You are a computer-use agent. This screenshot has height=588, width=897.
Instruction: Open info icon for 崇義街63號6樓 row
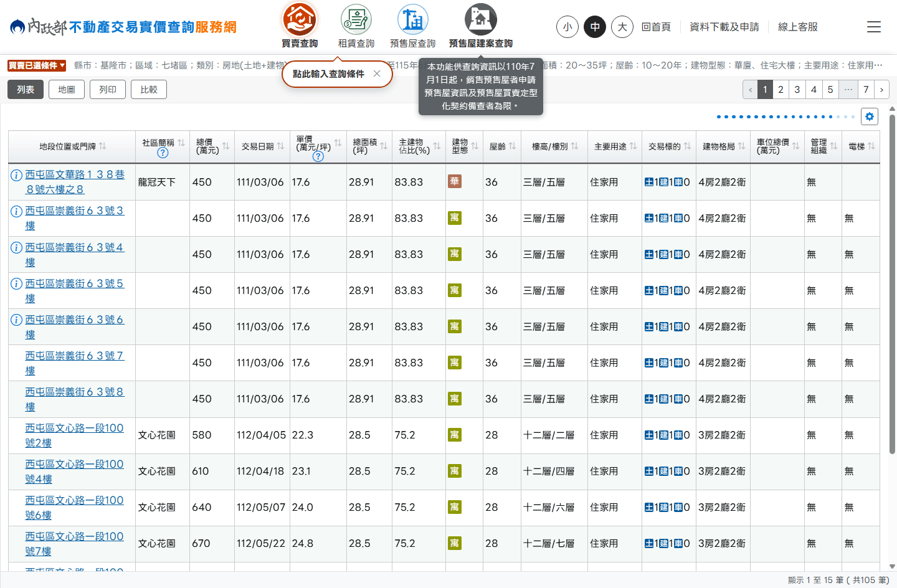coord(17,320)
